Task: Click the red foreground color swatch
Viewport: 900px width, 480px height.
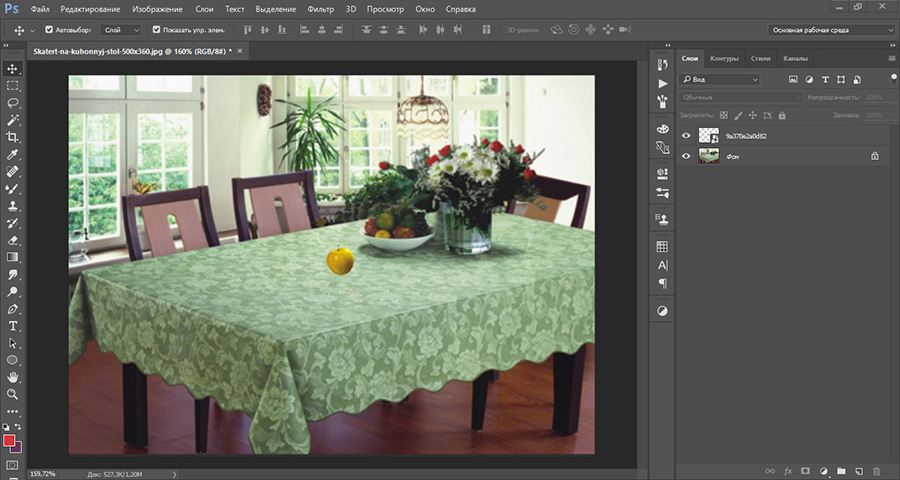Action: pos(10,441)
